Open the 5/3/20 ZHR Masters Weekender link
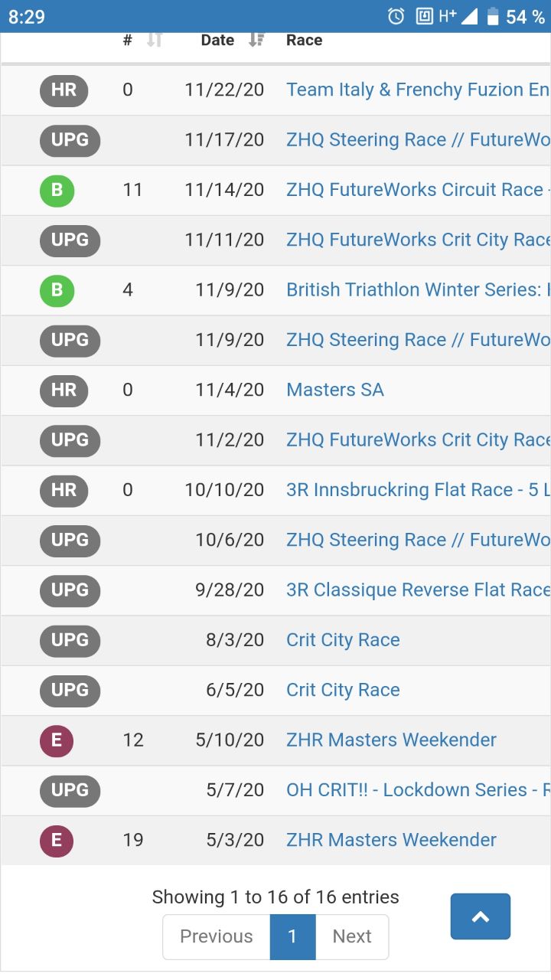This screenshot has width=551, height=980. [x=391, y=840]
